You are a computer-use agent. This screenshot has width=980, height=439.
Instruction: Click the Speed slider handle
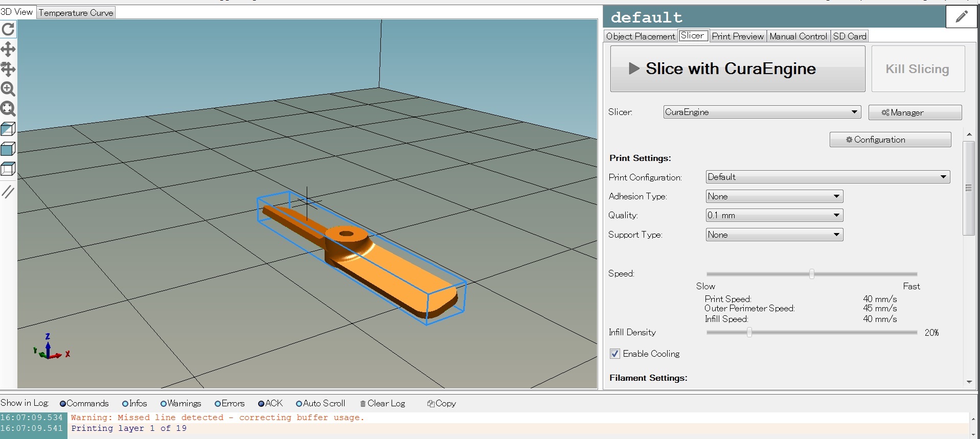tap(812, 274)
